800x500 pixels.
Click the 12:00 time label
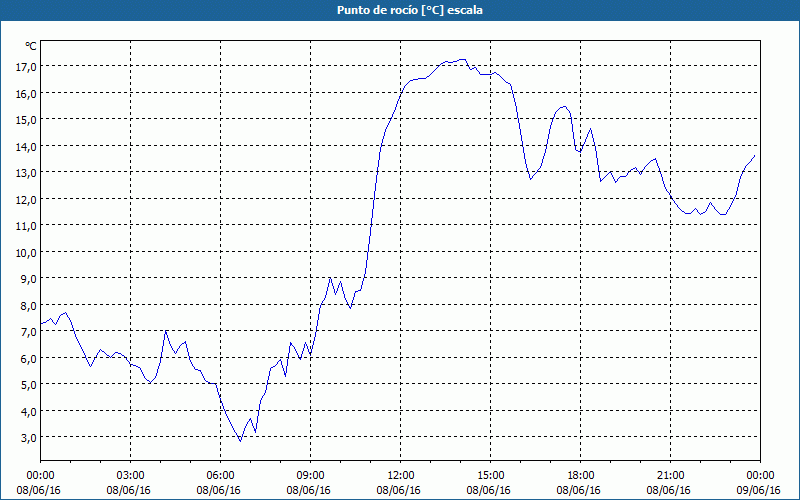(x=400, y=476)
